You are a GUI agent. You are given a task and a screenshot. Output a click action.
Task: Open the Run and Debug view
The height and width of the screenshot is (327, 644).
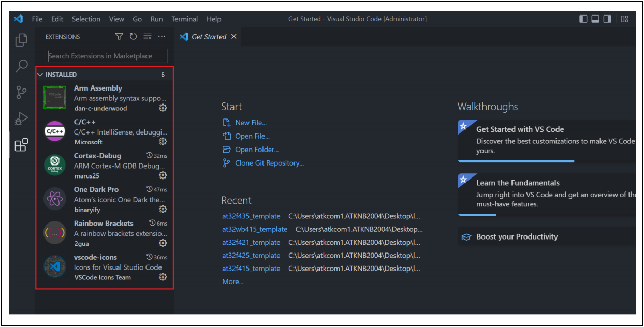pyautogui.click(x=21, y=119)
